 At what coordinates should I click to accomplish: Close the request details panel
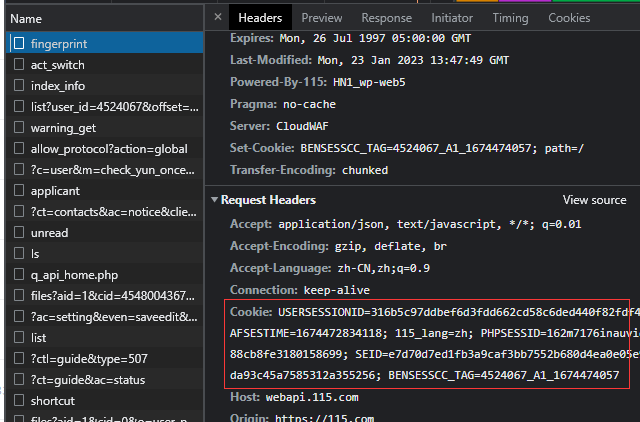click(x=218, y=18)
